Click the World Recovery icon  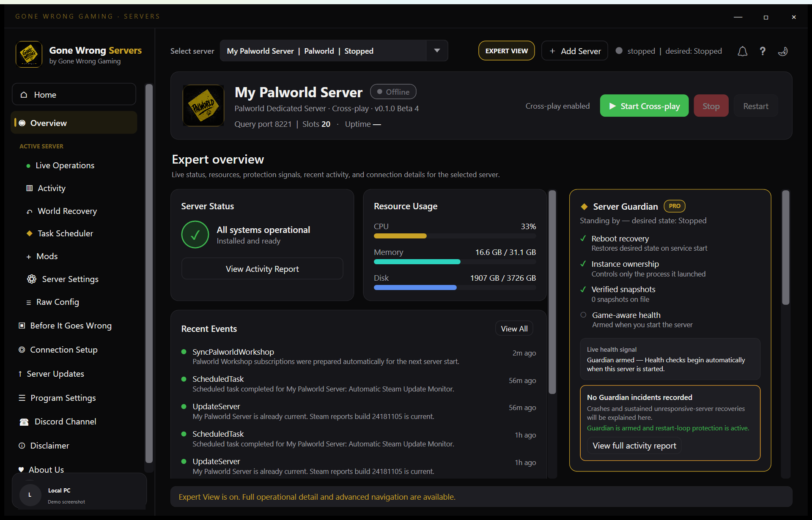tap(29, 211)
